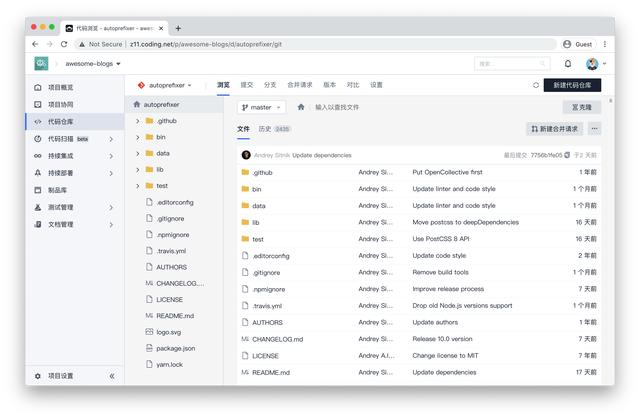
Task: Expand the lib folder in tree
Action: [x=138, y=169]
